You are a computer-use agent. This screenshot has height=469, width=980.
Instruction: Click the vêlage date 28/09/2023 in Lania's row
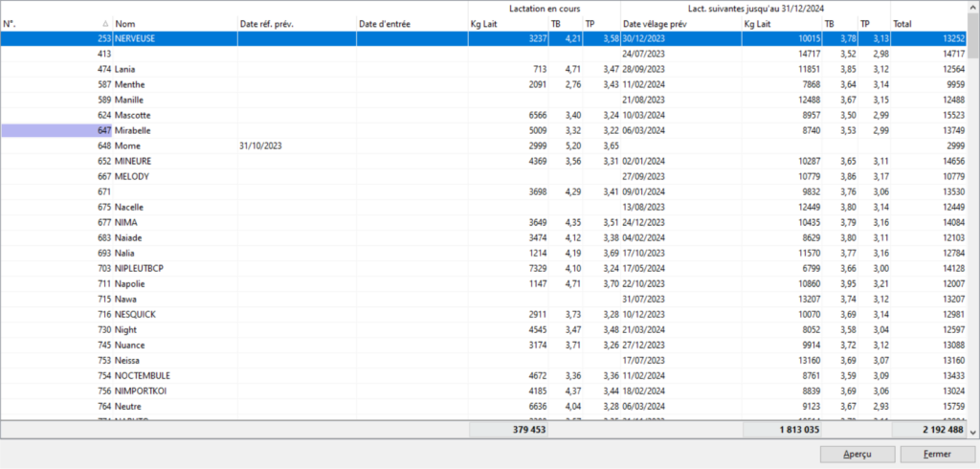pos(644,69)
